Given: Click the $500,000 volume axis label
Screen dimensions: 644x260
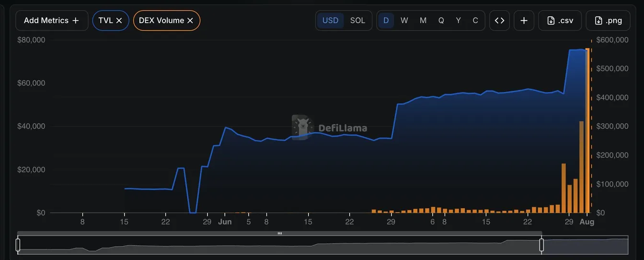Looking at the screenshot, I should click(x=612, y=69).
